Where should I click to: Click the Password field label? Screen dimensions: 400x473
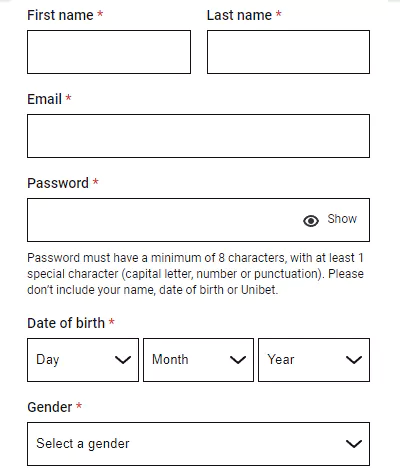(58, 183)
